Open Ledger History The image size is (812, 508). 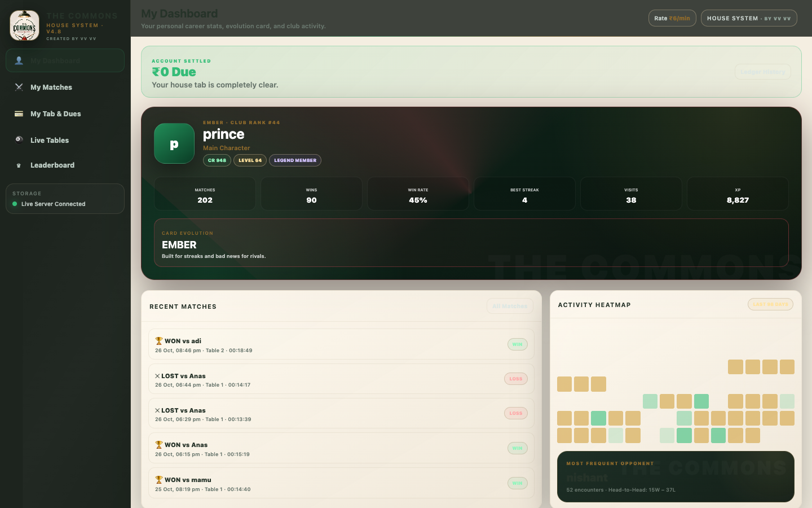point(762,72)
